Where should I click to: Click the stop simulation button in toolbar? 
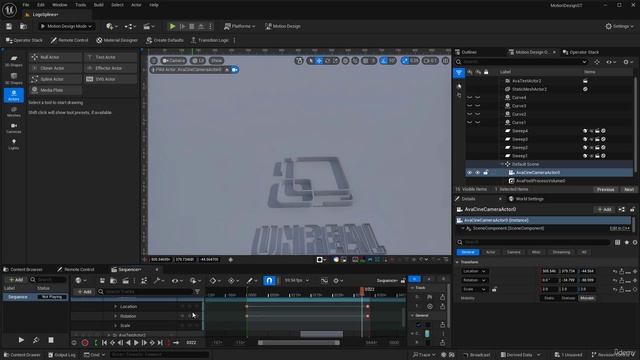pyautogui.click(x=191, y=26)
